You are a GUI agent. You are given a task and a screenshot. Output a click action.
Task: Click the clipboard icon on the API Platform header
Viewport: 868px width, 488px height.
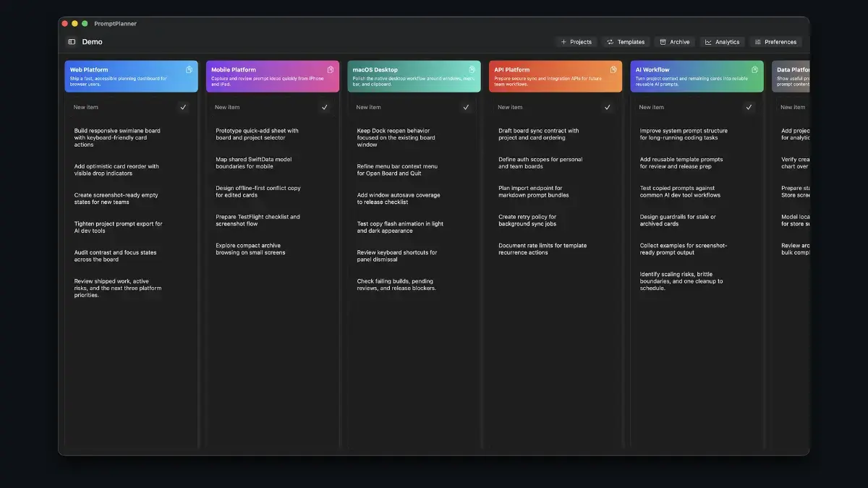coord(613,70)
